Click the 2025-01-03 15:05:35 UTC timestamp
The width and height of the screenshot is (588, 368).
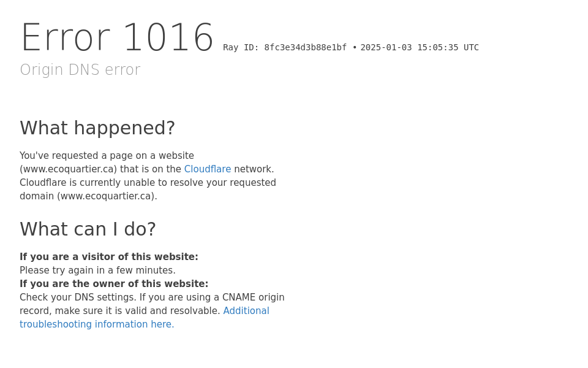pos(420,48)
